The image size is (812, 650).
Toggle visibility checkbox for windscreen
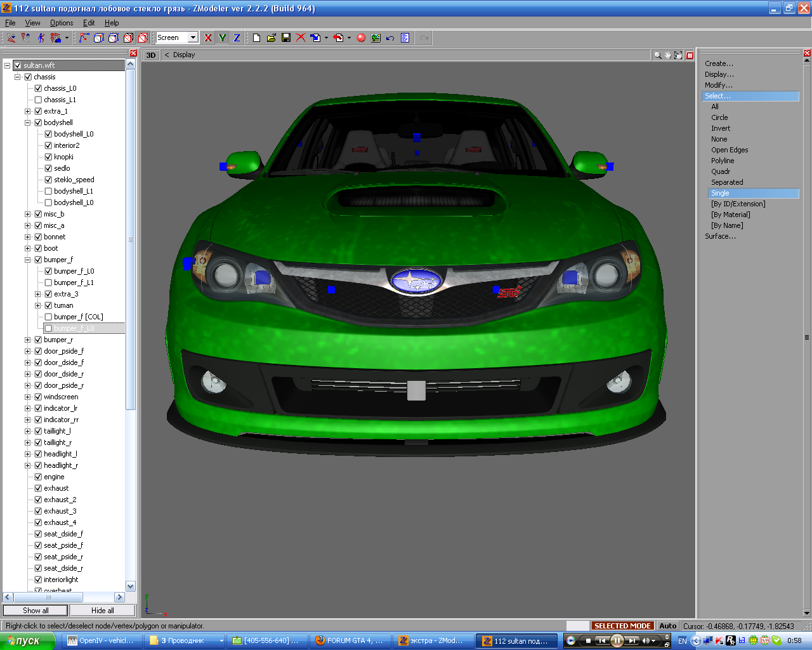[x=38, y=397]
